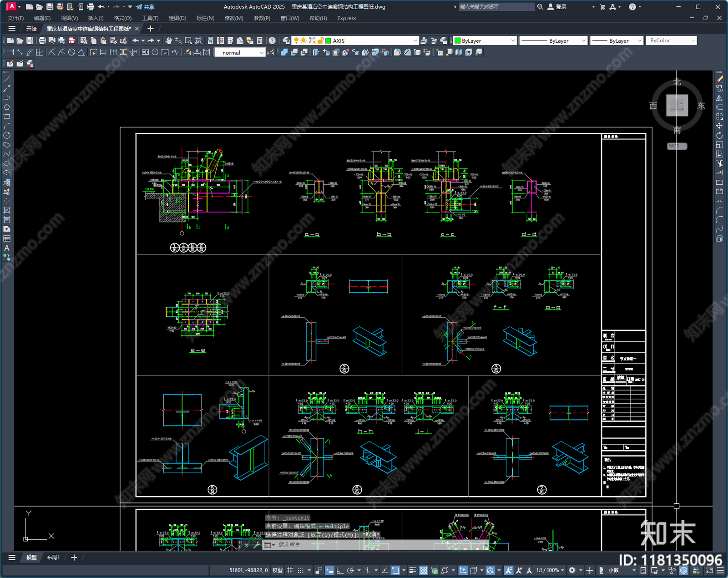Click the Help question mark toolbar icon
The height and width of the screenshot is (578, 728).
pos(272,41)
